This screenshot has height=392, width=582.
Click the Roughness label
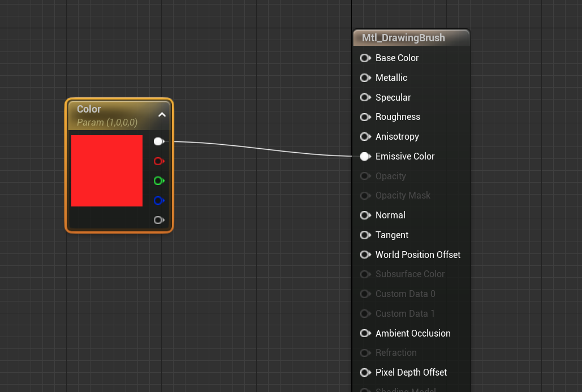398,117
